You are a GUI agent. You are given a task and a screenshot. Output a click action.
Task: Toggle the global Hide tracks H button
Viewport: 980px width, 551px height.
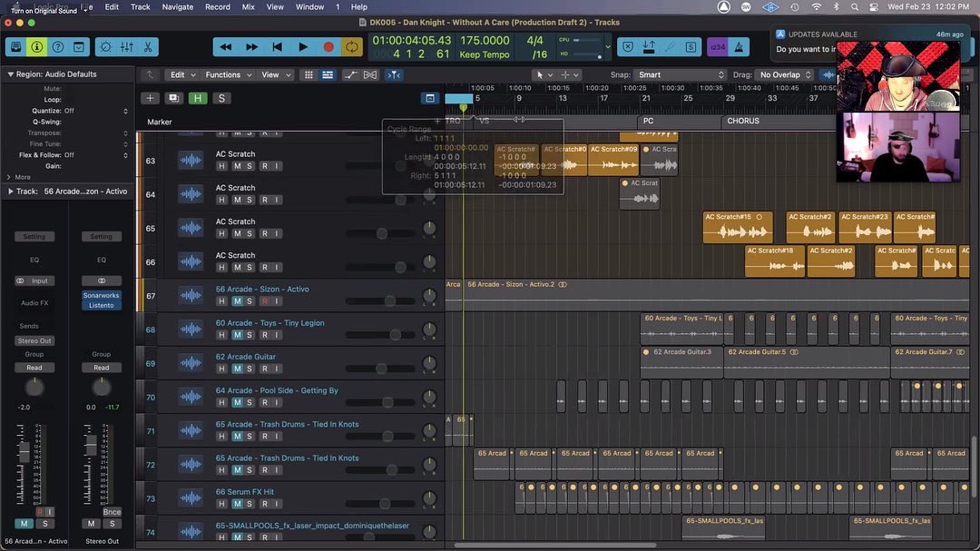point(198,98)
